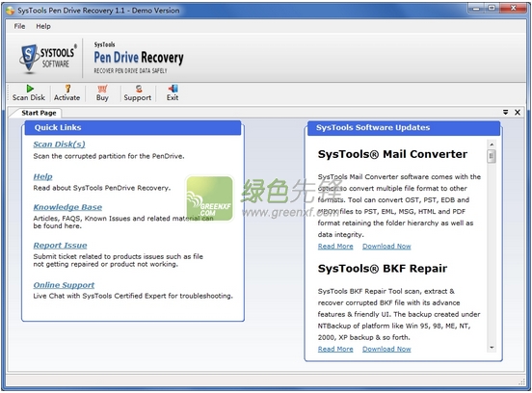Open the File menu
Viewport: 532px width, 393px height.
[x=19, y=26]
